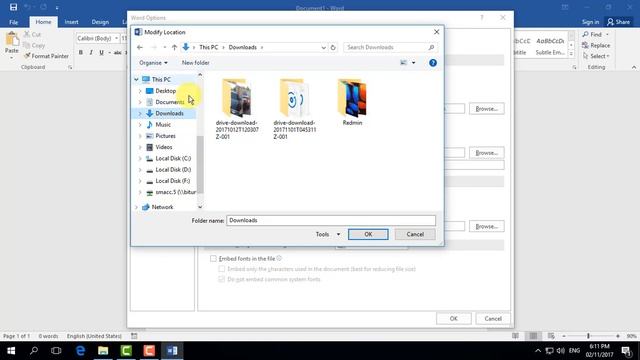Check Embed fonts in the file
The width and height of the screenshot is (640, 360).
[213, 258]
